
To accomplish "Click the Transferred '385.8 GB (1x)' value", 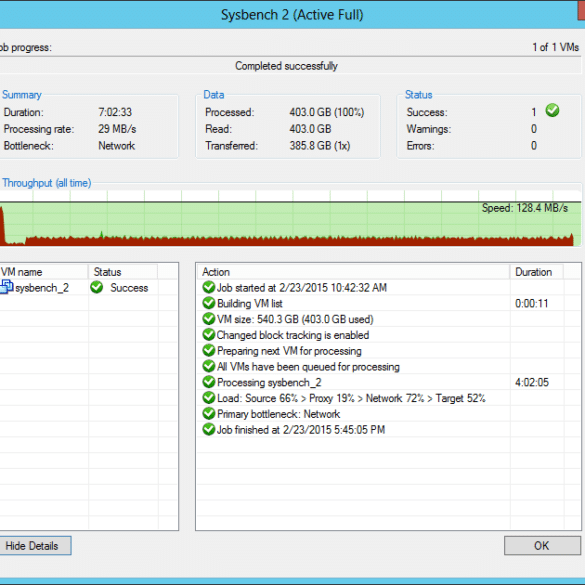I will 320,146.
